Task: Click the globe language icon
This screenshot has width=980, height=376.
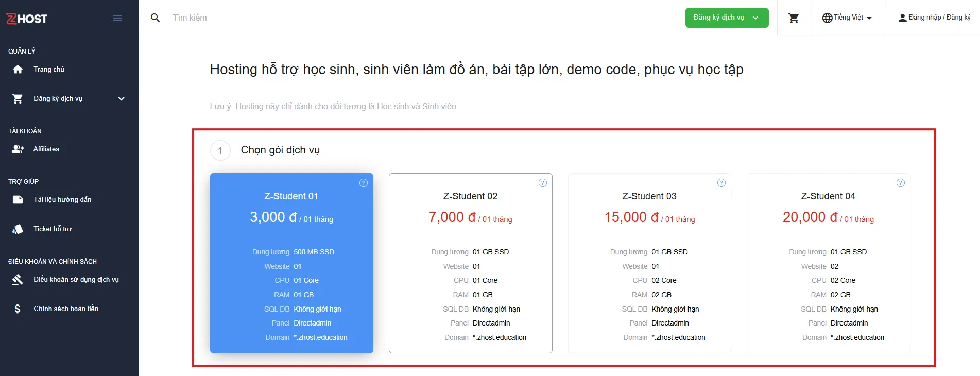Action: coord(827,18)
